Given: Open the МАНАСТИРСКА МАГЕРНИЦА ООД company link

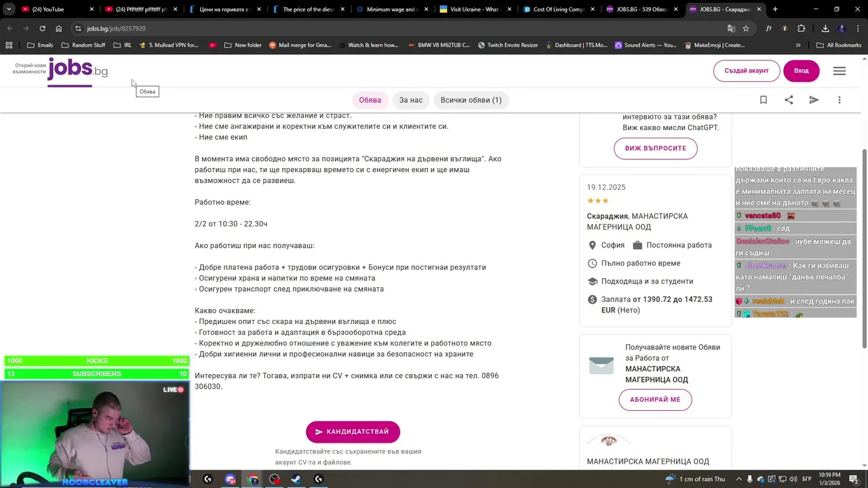Looking at the screenshot, I should click(648, 462).
